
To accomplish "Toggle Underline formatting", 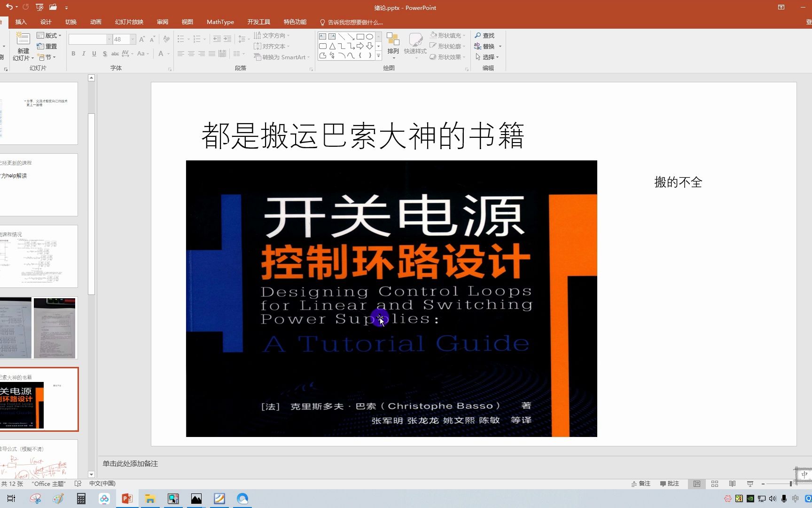I will pos(94,54).
